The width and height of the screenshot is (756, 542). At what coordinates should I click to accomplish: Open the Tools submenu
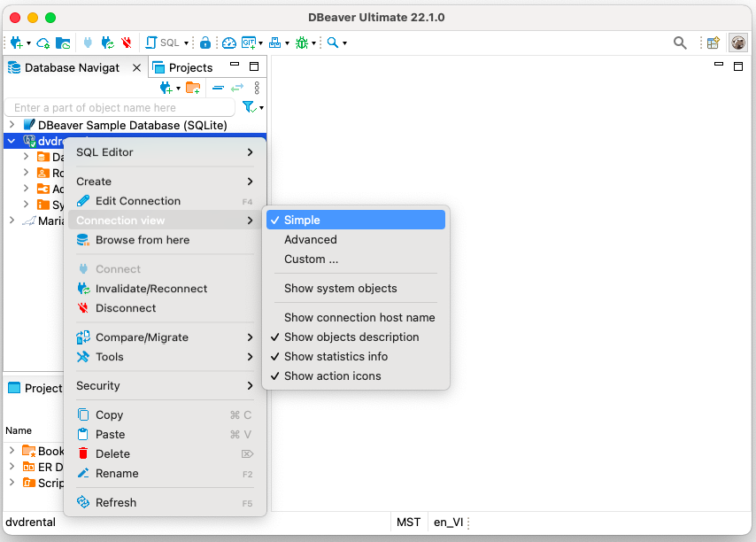pyautogui.click(x=165, y=357)
